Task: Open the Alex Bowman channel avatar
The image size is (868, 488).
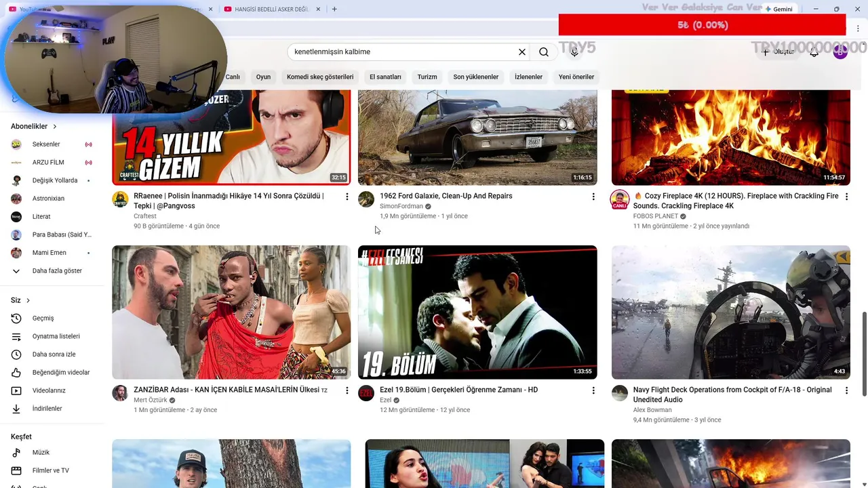Action: point(620,393)
